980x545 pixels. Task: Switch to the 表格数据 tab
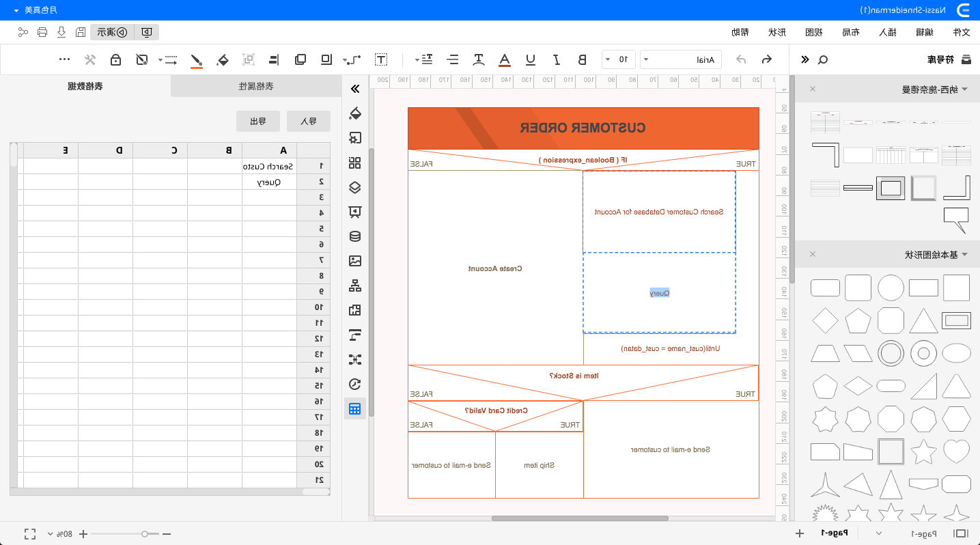[85, 86]
